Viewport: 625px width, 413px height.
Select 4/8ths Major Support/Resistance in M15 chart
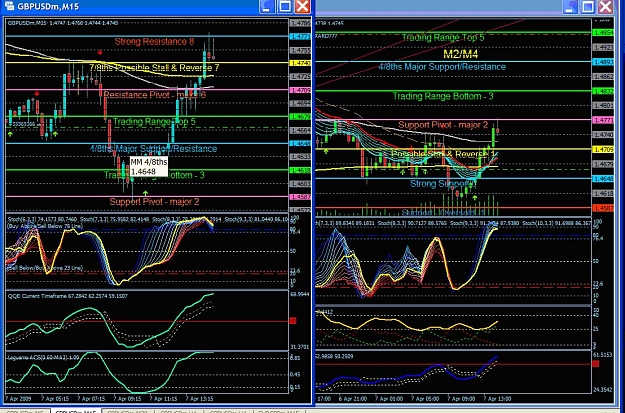[x=153, y=149]
